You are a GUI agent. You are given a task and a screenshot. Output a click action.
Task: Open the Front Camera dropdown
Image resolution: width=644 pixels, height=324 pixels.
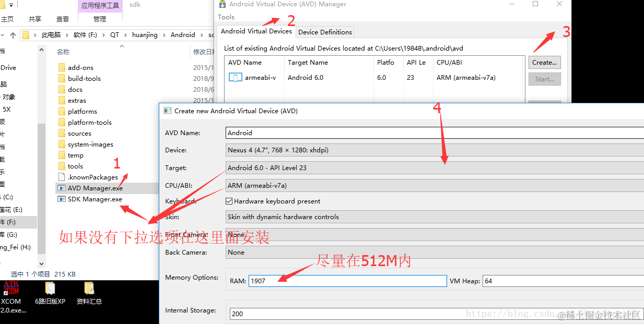point(435,235)
